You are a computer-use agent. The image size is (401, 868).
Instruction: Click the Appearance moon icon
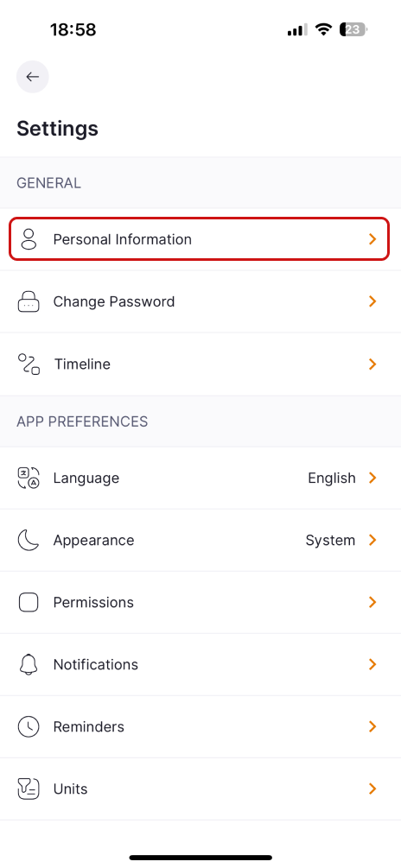click(29, 540)
